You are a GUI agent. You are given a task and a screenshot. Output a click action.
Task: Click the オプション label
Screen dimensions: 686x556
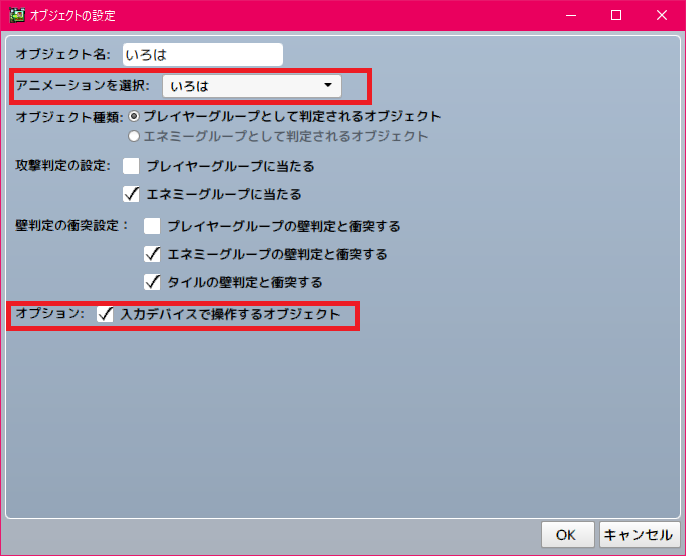tap(50, 314)
